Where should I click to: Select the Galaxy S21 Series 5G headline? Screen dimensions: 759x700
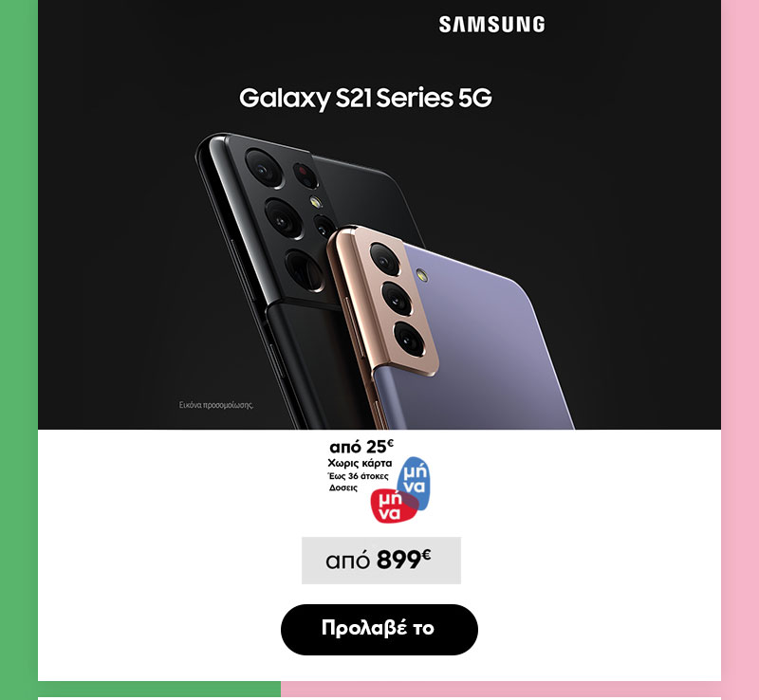pyautogui.click(x=365, y=99)
